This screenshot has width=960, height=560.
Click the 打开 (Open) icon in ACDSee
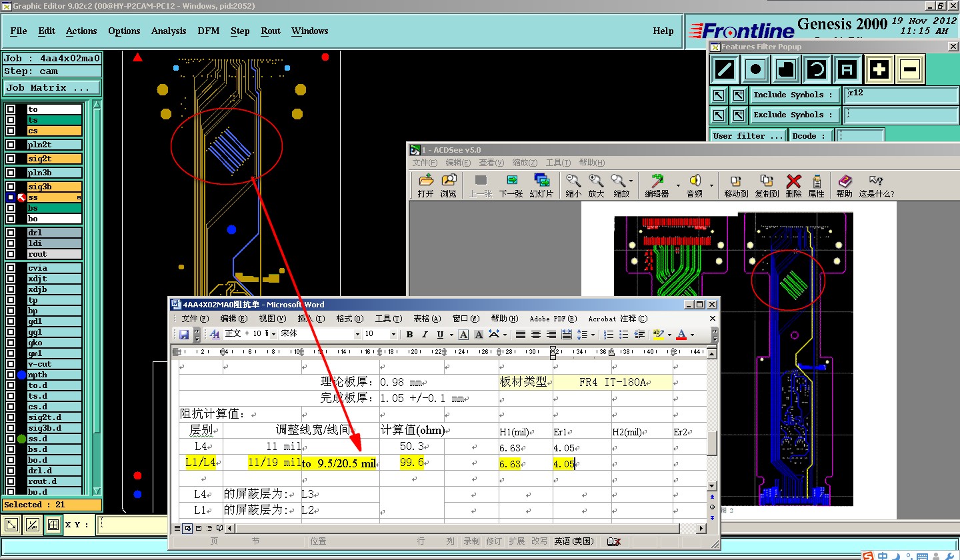[x=425, y=185]
